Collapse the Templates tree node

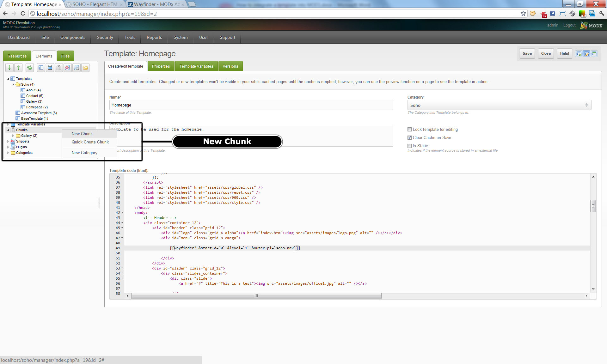tap(8, 79)
